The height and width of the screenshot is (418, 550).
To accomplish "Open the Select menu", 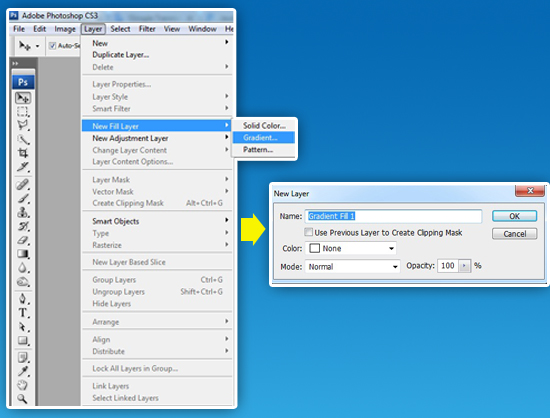I will point(120,29).
